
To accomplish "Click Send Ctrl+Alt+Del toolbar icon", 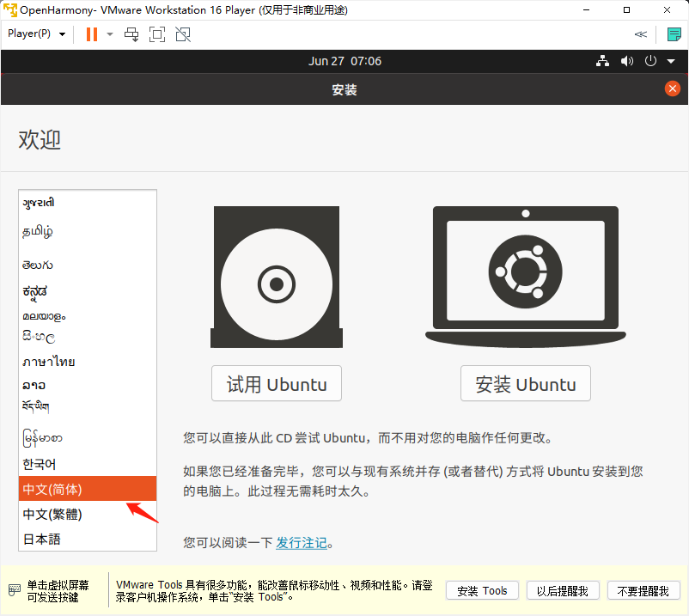I will point(131,34).
